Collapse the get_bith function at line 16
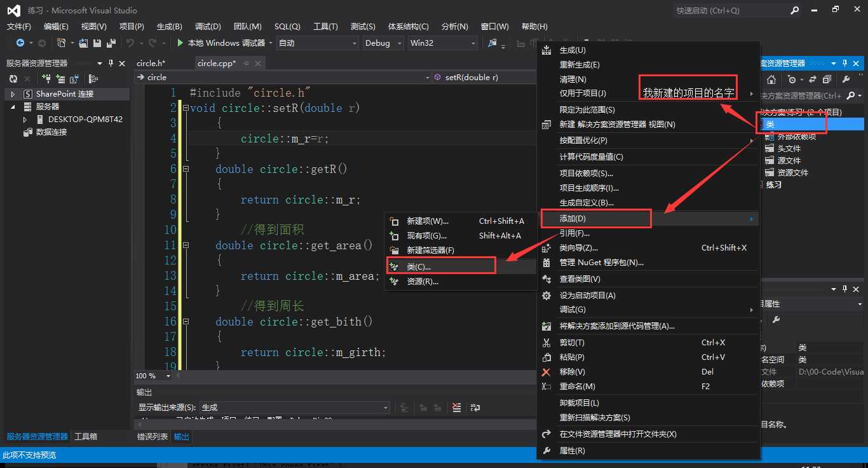 click(x=186, y=322)
